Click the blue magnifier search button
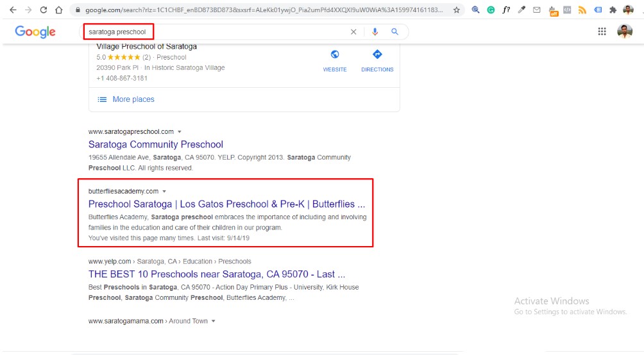The width and height of the screenshot is (644, 355). pos(395,32)
